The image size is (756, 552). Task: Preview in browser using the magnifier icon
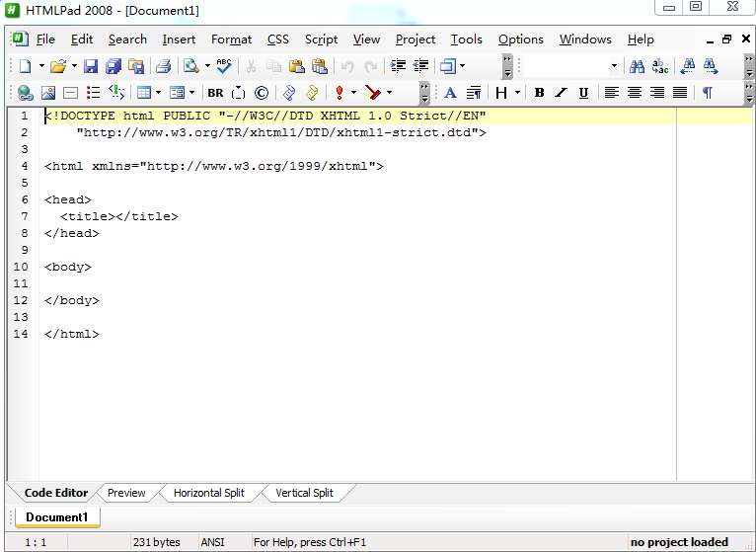click(191, 66)
